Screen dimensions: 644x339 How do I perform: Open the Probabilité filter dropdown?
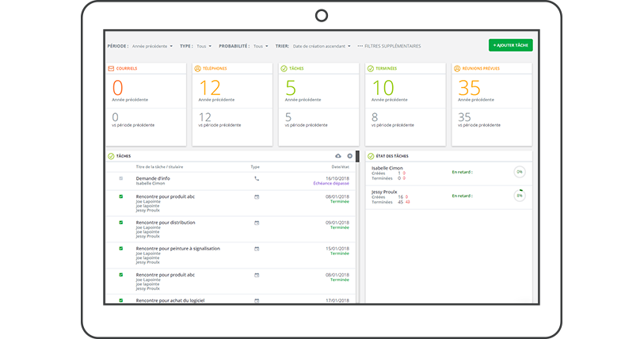pyautogui.click(x=261, y=47)
